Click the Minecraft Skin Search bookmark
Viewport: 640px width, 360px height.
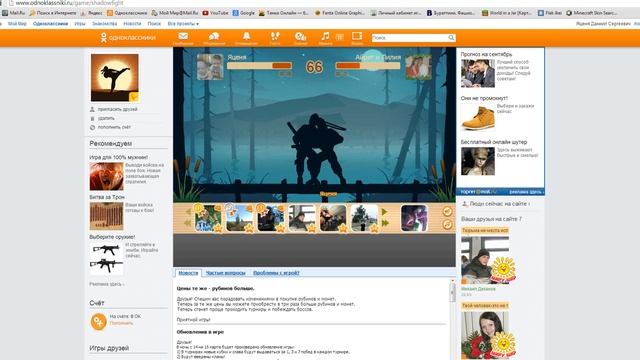point(591,13)
